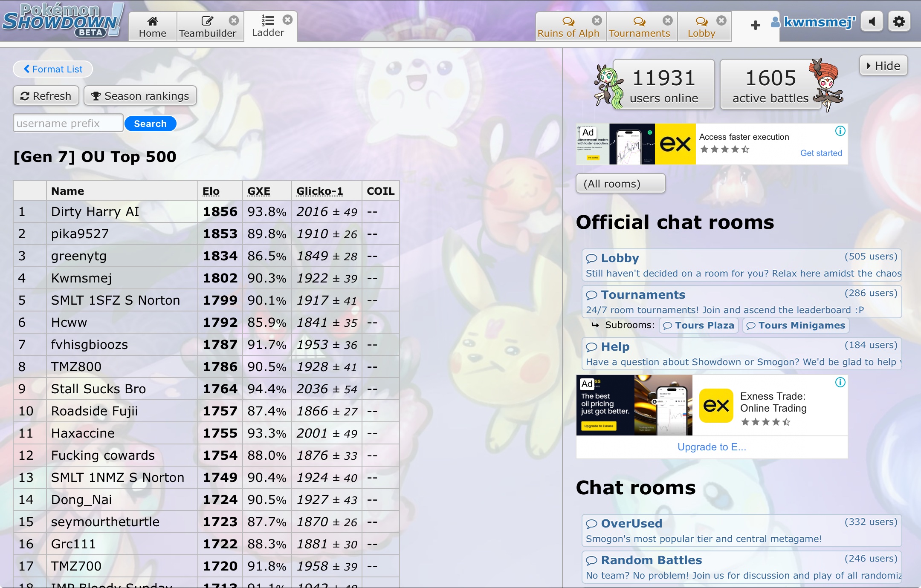This screenshot has height=588, width=921.
Task: Close the Lobby room tab
Action: pyautogui.click(x=721, y=20)
